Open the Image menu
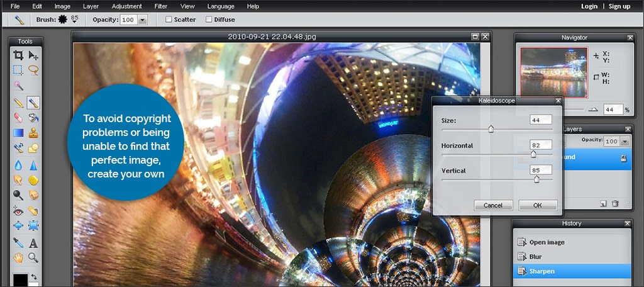This screenshot has width=644, height=287. [62, 6]
